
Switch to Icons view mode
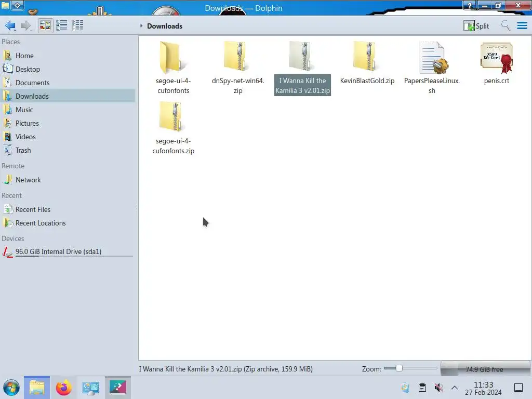(46, 25)
